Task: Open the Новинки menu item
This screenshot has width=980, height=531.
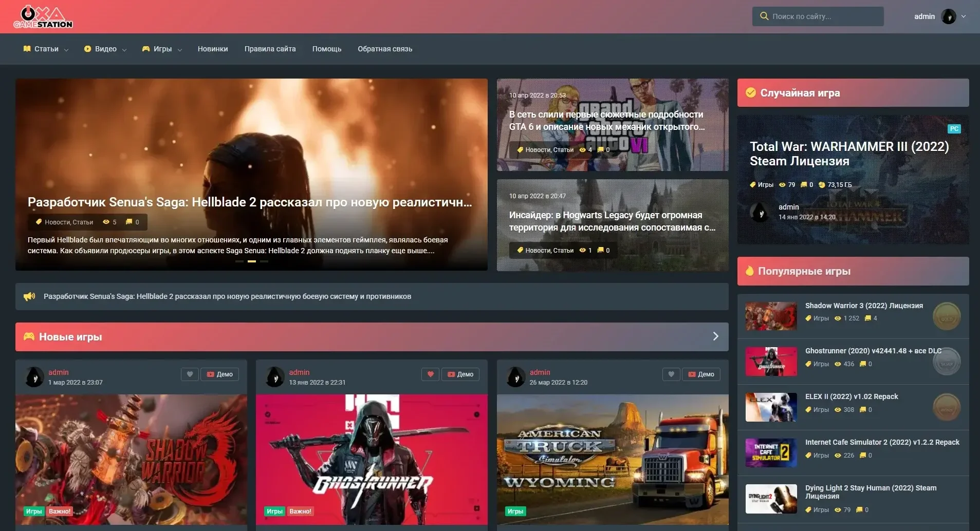Action: pyautogui.click(x=213, y=49)
